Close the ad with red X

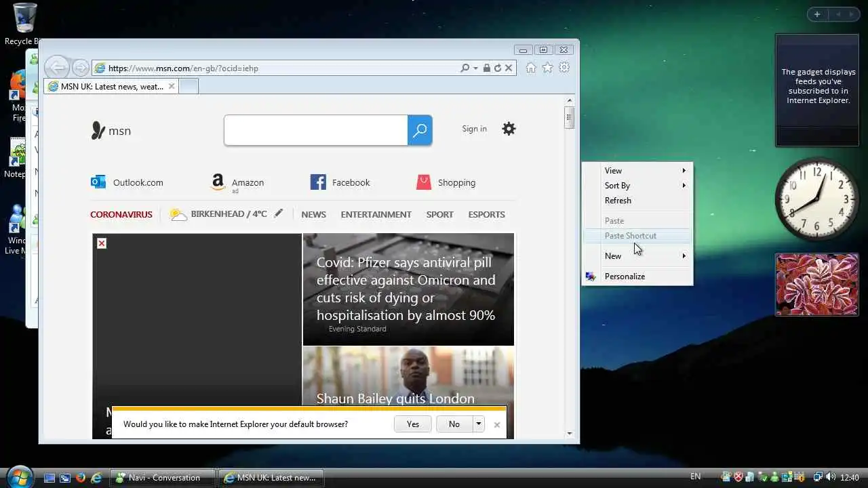coord(102,243)
